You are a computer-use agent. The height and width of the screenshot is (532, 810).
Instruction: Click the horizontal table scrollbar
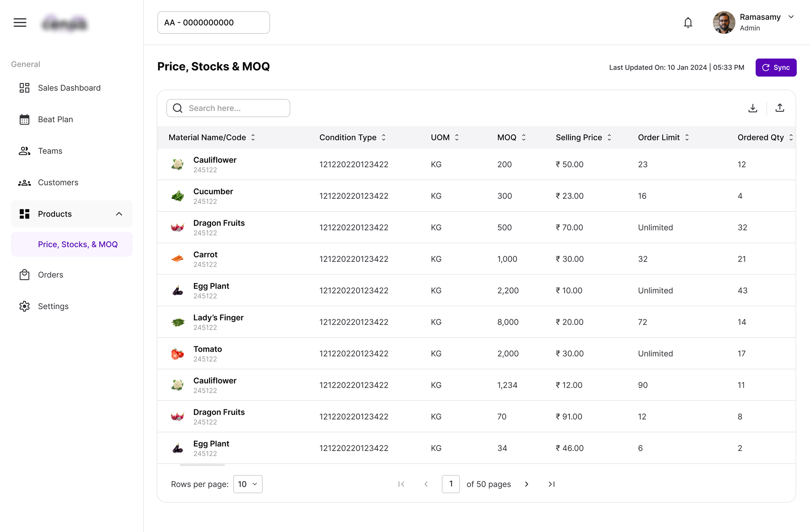(x=202, y=464)
